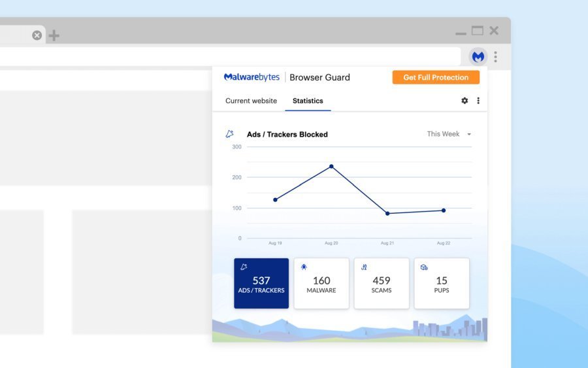Screen dimensions: 588x368
Task: Open the Browser Guard three-dot menu
Action: 478,101
